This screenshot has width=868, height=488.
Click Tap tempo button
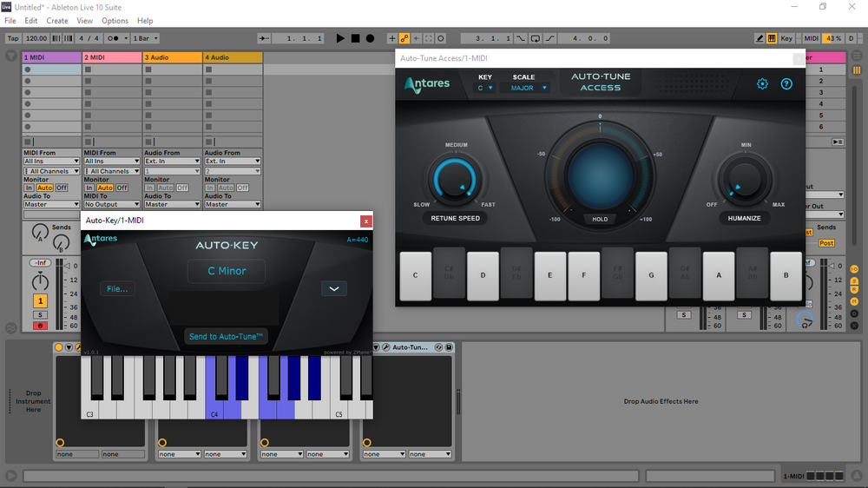[13, 38]
